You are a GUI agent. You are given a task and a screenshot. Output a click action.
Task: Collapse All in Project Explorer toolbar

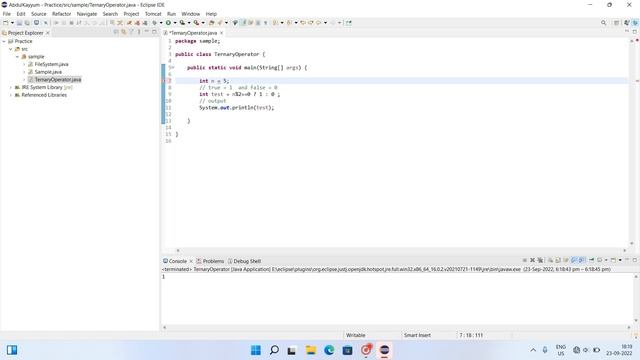(x=116, y=32)
